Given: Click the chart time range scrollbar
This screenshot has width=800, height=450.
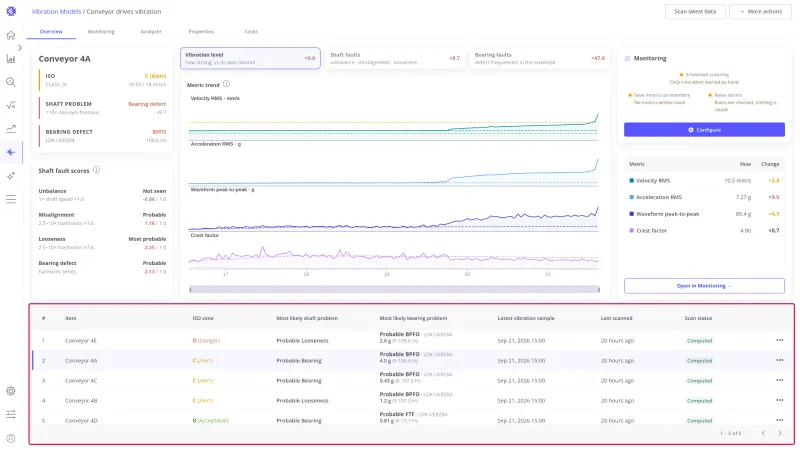Looking at the screenshot, I should pyautogui.click(x=394, y=289).
